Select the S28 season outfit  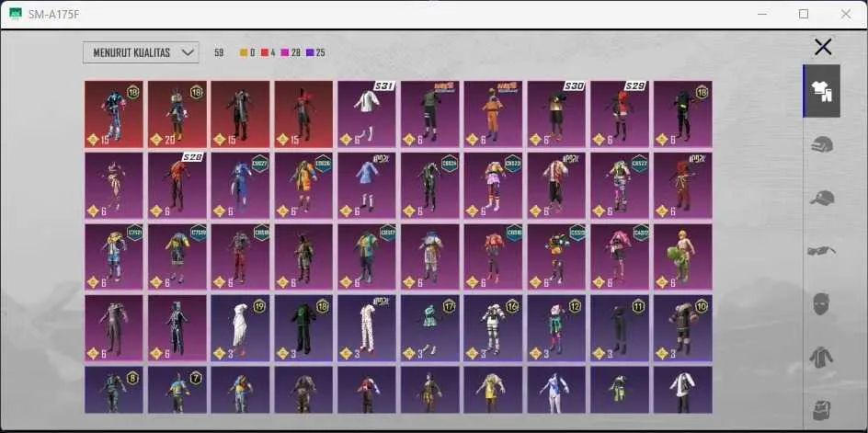[x=177, y=186]
